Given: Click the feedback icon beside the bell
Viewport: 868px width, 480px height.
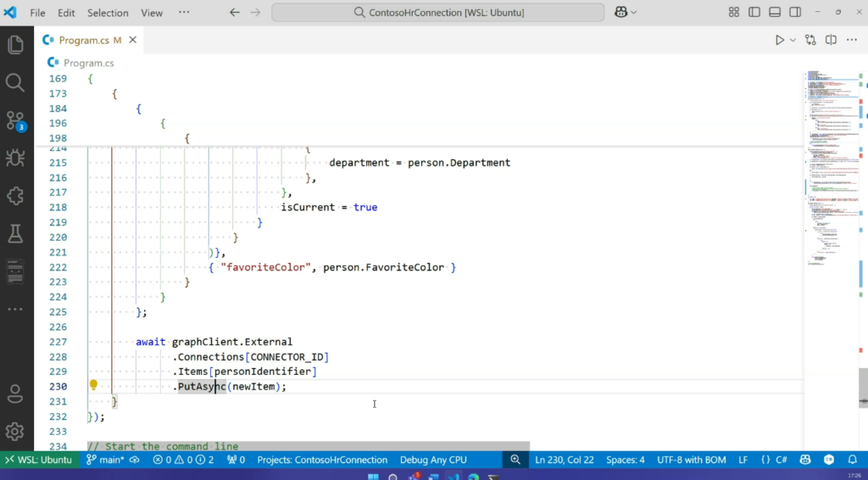Looking at the screenshot, I should (x=829, y=460).
